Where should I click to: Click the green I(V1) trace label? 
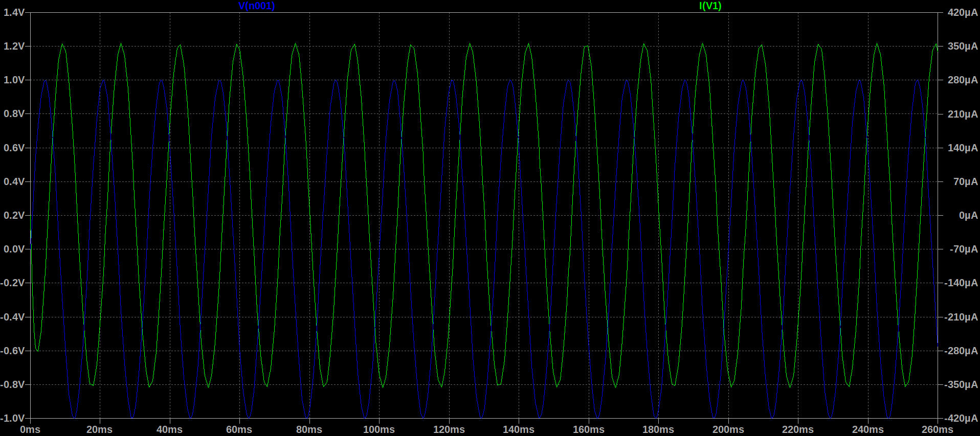point(710,6)
